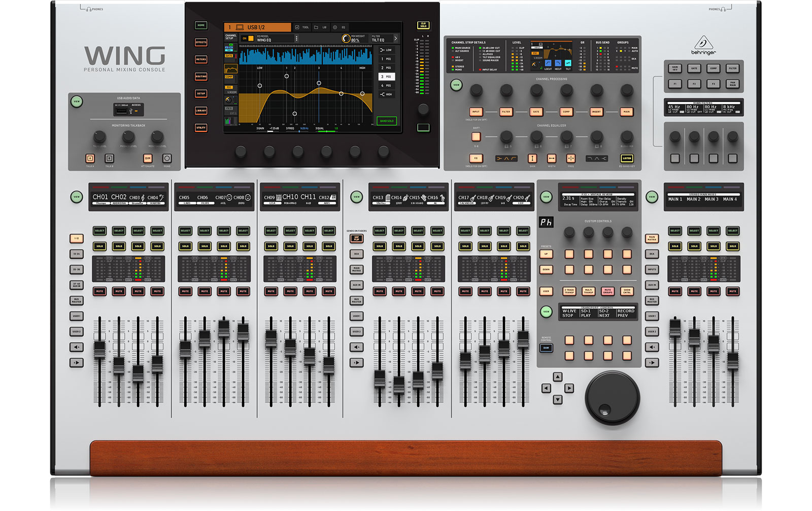Viewport: 812px width, 511px height.
Task: Toggle the EQ ON switch on the touchscreen
Action: click(x=248, y=39)
